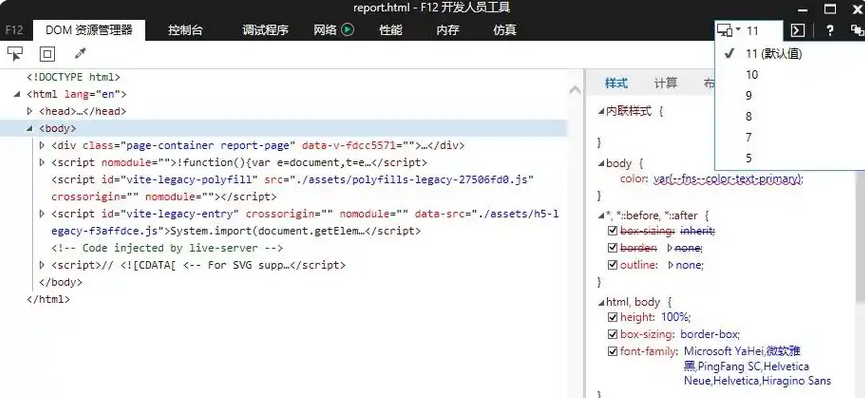Click the color property name under body

tap(633, 179)
